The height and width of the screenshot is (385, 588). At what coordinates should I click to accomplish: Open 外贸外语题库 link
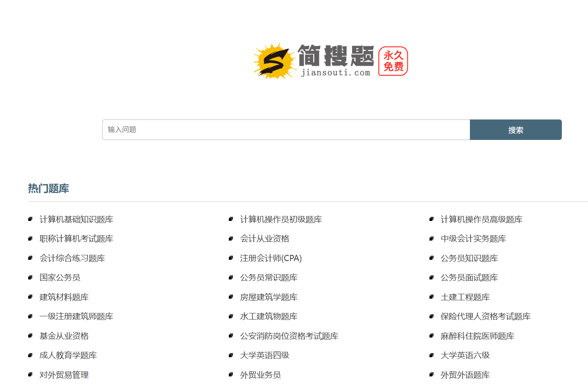point(465,375)
